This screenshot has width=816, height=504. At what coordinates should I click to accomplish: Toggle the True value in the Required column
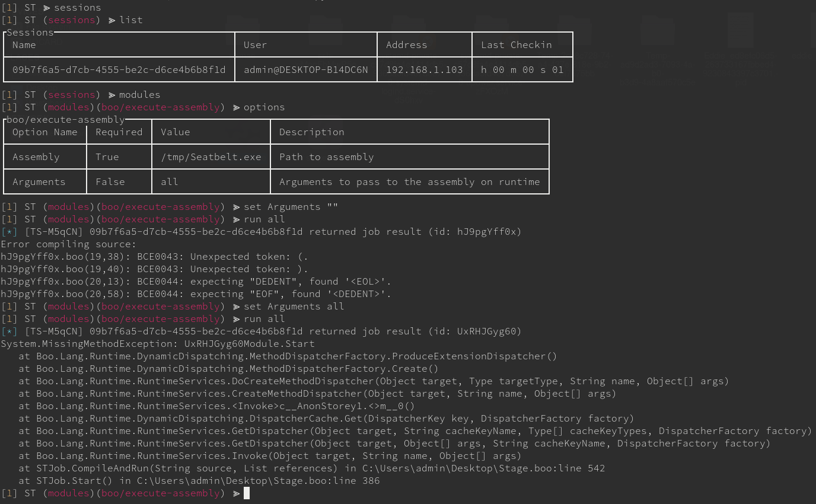coord(110,157)
